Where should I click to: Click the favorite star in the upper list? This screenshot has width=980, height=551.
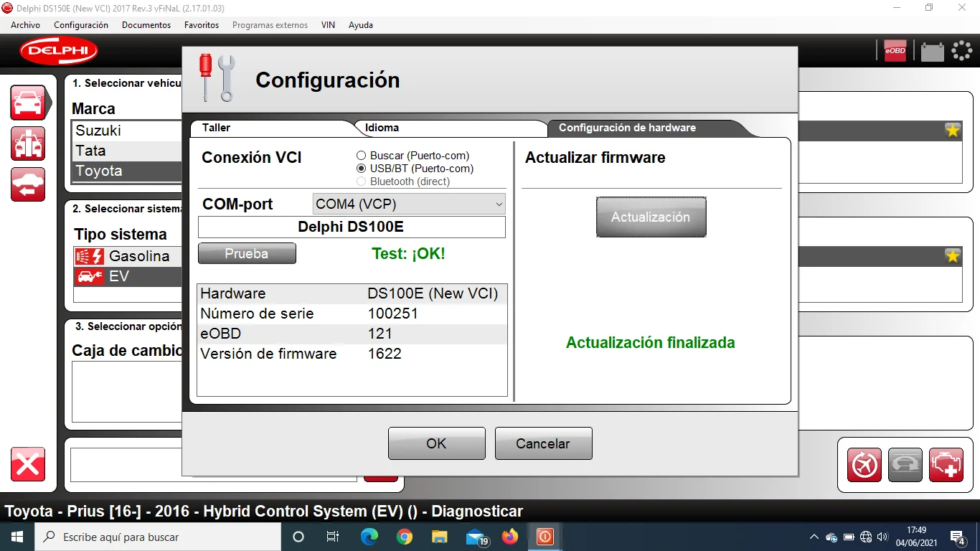(953, 131)
